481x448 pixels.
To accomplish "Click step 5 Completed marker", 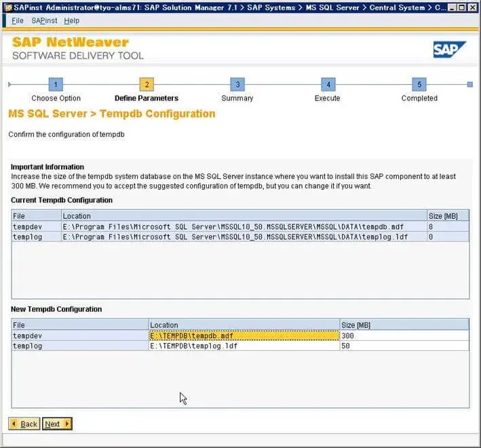I will 419,84.
